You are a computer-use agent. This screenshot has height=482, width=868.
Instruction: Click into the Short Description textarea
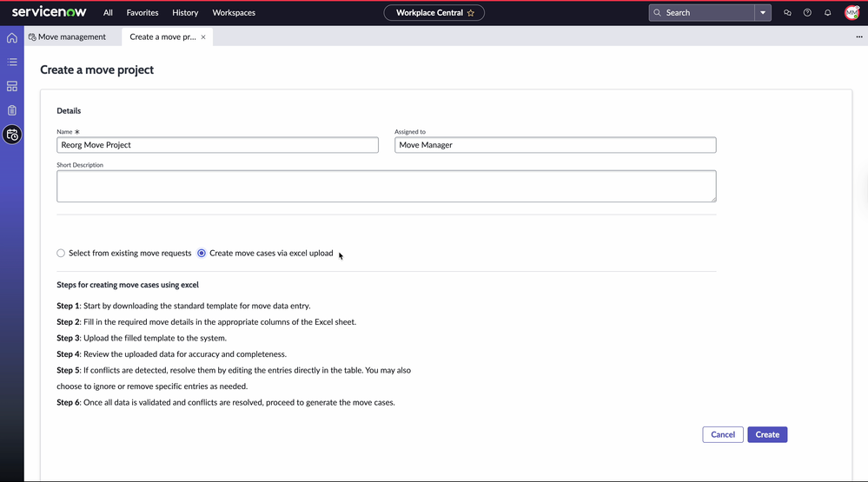[x=387, y=186]
